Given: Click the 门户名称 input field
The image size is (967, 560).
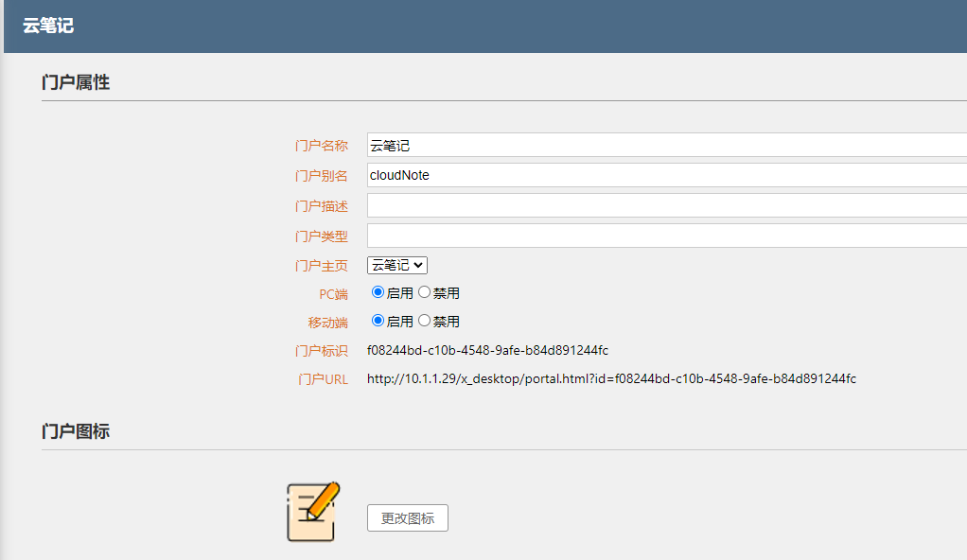Looking at the screenshot, I should coord(667,145).
